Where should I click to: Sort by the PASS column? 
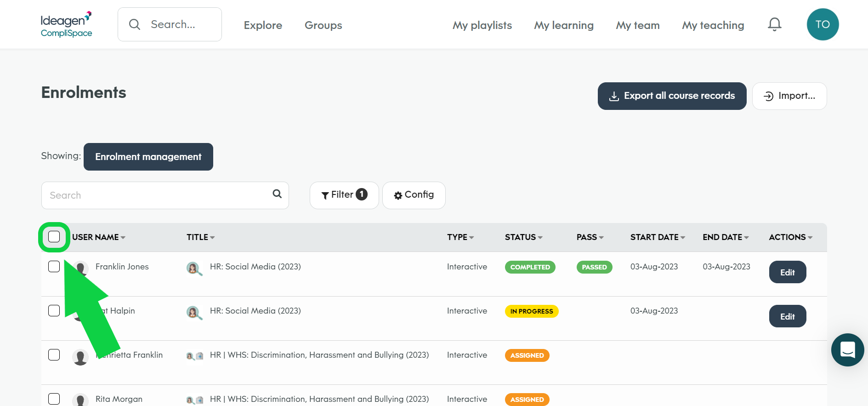[590, 237]
